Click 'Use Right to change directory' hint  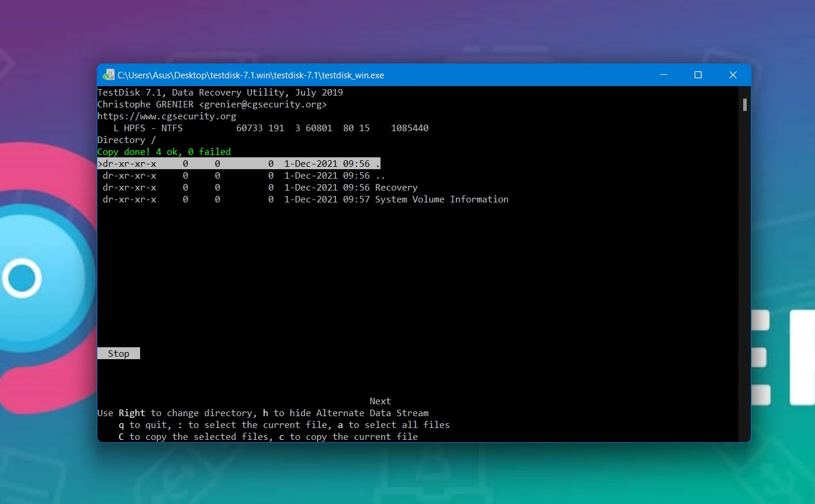(x=263, y=413)
